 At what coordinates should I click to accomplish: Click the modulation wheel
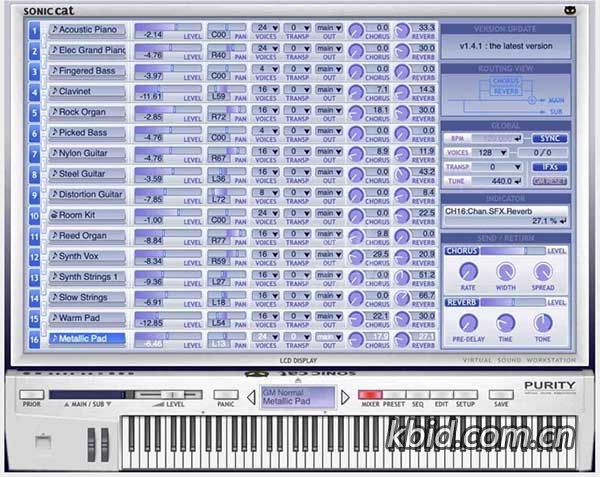[105, 445]
